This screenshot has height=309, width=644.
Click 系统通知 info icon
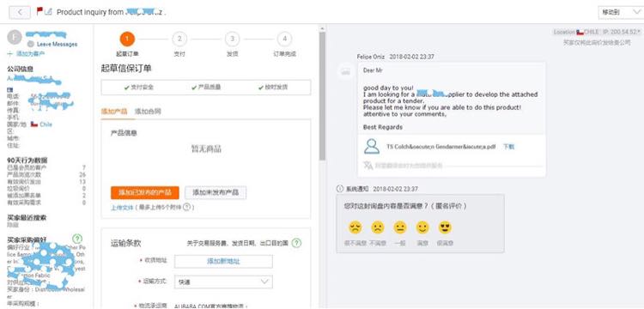pos(340,189)
